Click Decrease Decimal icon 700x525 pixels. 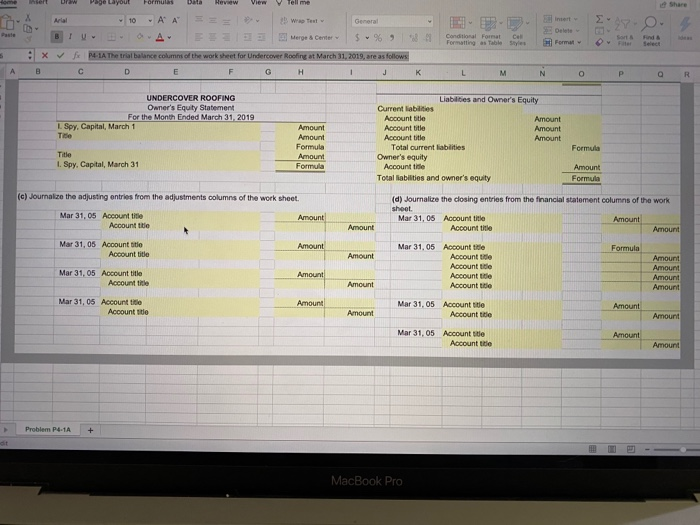(x=428, y=38)
